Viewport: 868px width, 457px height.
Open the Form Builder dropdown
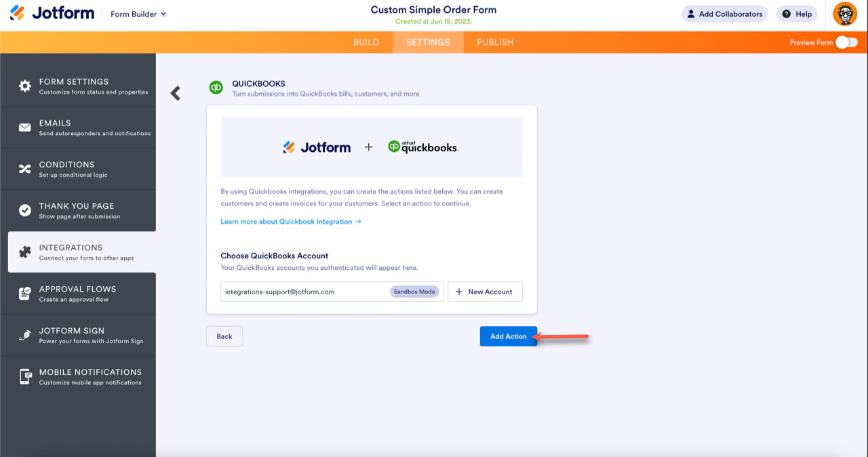138,14
